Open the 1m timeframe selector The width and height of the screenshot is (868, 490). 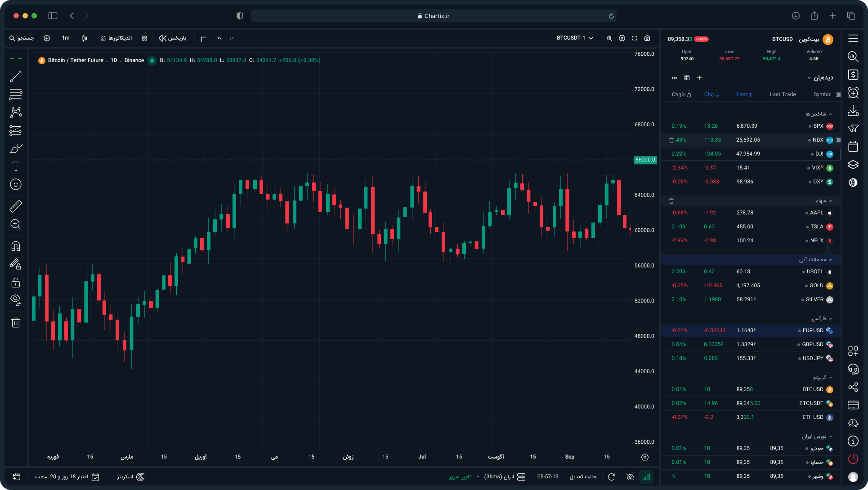tap(66, 38)
